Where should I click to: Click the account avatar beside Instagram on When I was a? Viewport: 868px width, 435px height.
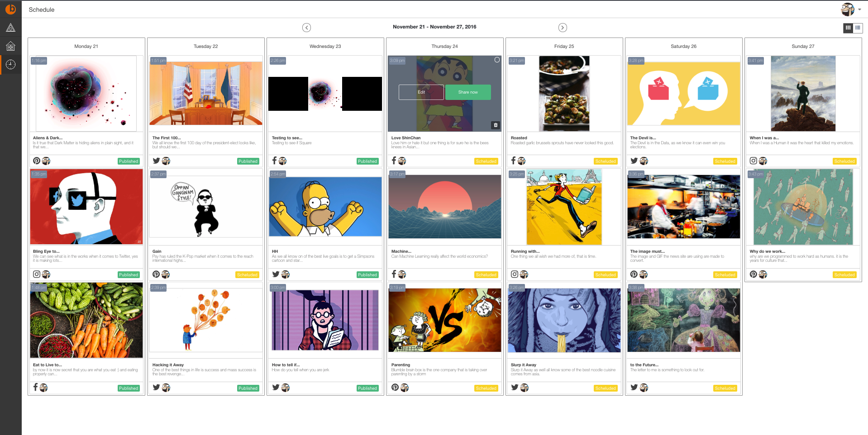(x=763, y=161)
